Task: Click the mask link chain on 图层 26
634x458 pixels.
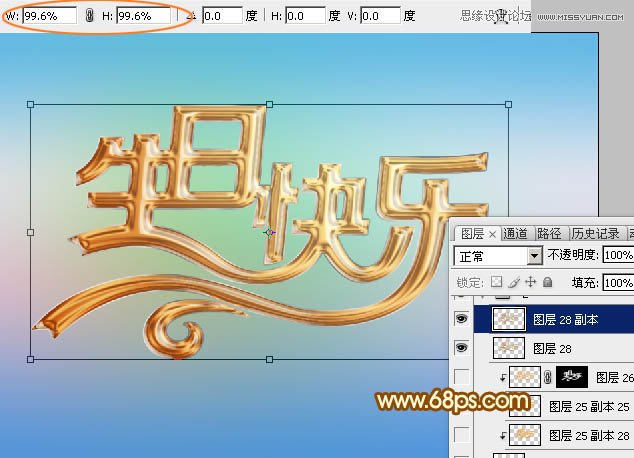Action: click(x=548, y=378)
